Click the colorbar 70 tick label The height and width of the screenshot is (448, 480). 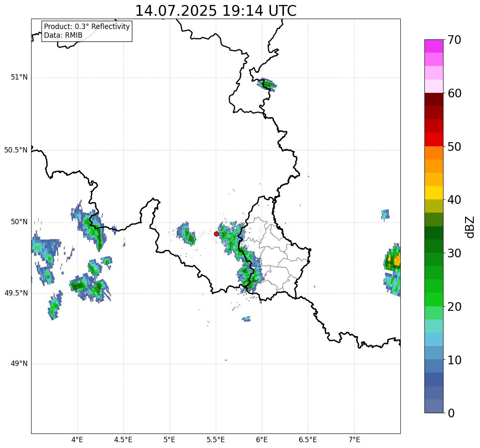coord(454,40)
